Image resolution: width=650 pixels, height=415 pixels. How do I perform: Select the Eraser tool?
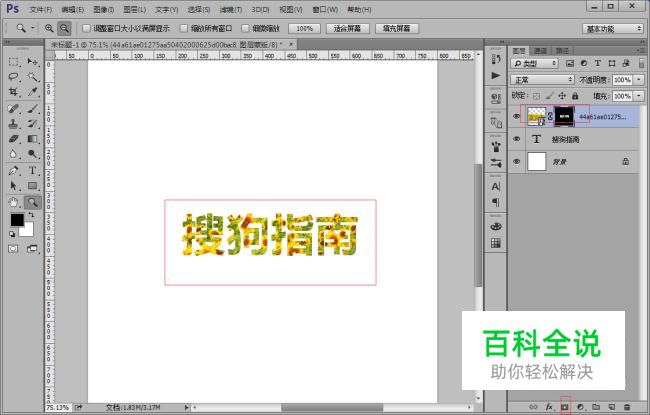point(13,139)
